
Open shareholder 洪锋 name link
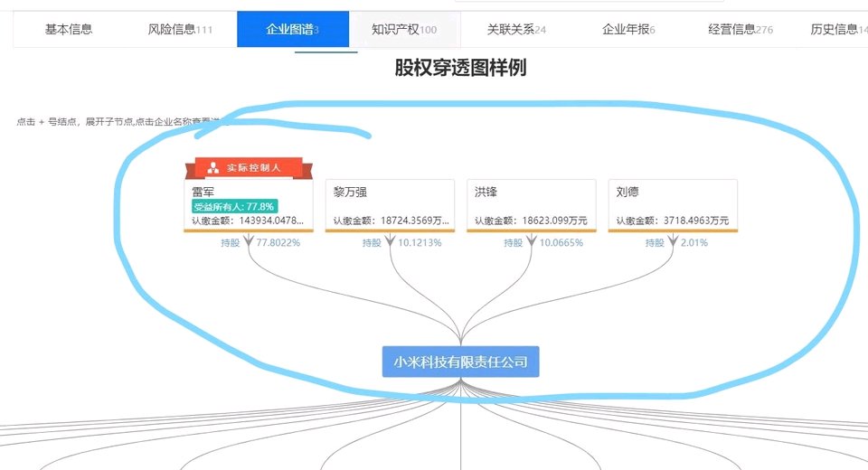[486, 193]
